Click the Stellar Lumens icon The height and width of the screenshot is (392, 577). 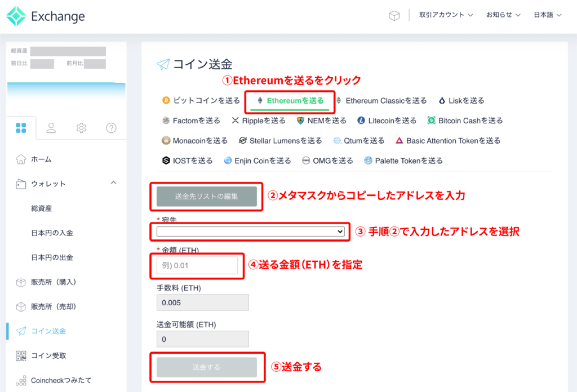point(242,140)
